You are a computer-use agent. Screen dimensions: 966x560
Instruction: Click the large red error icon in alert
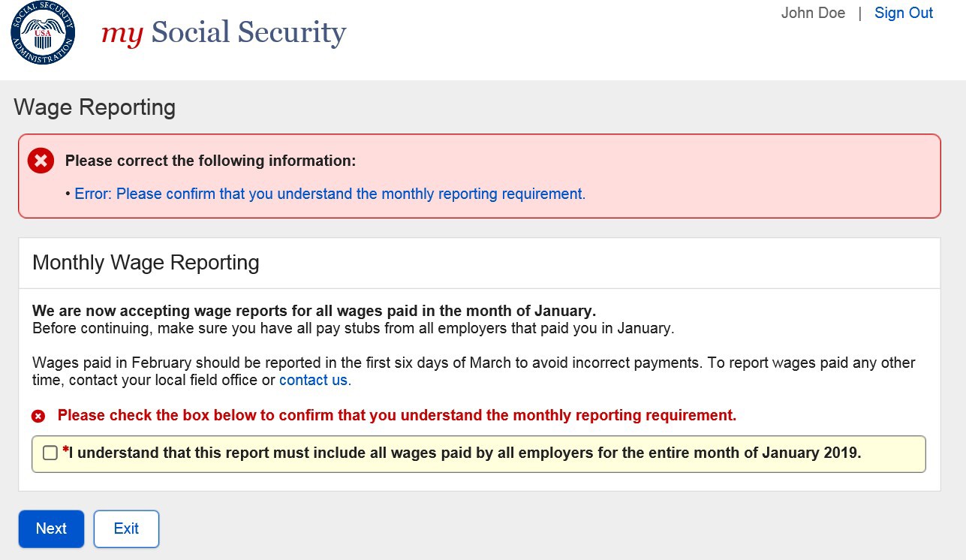click(41, 161)
